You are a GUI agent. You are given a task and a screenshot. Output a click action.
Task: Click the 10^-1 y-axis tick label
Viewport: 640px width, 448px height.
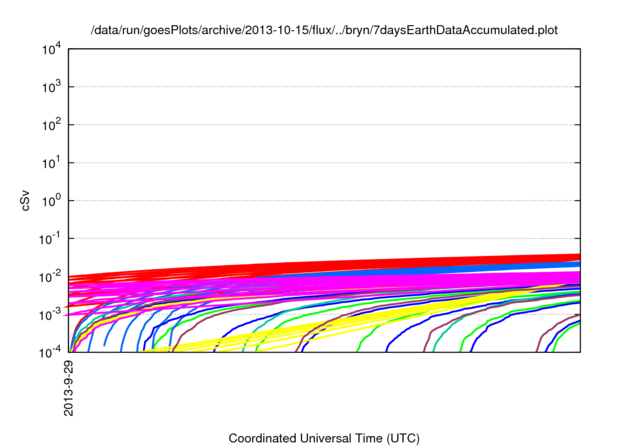[x=51, y=239]
